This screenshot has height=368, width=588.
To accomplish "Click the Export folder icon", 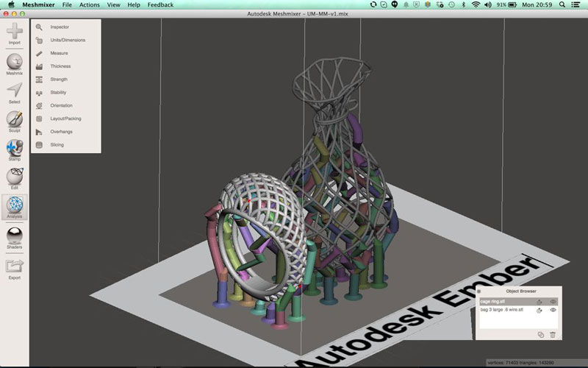I will 15,266.
